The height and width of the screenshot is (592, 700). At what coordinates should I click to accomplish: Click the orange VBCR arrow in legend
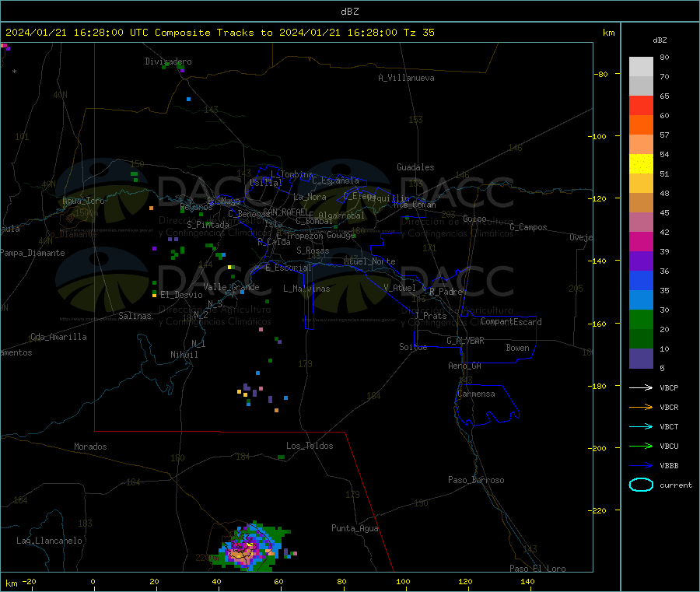point(641,407)
